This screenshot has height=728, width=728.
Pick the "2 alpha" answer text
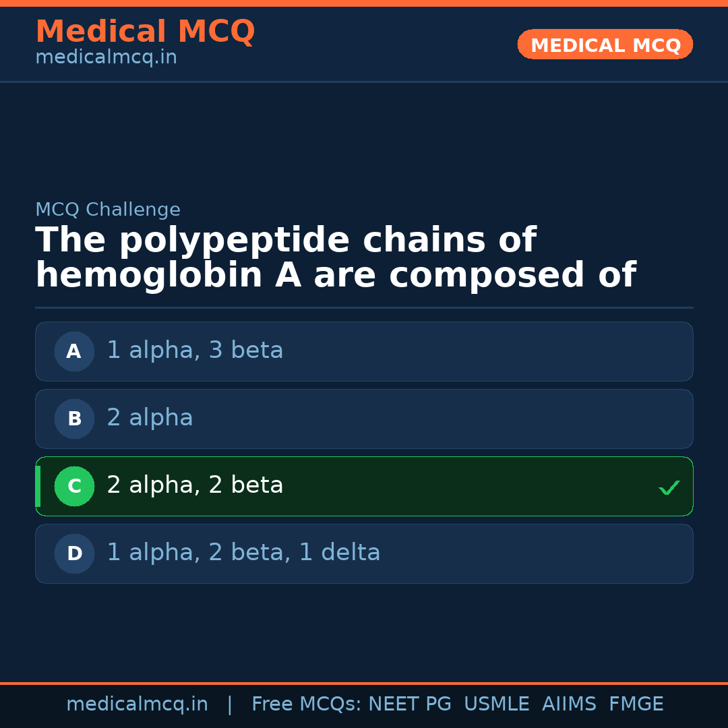(x=150, y=418)
